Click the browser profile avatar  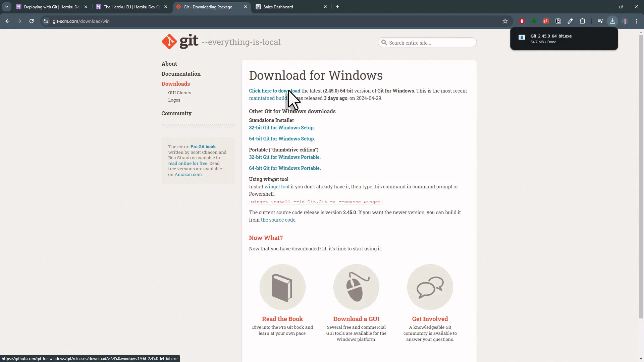[625, 21]
